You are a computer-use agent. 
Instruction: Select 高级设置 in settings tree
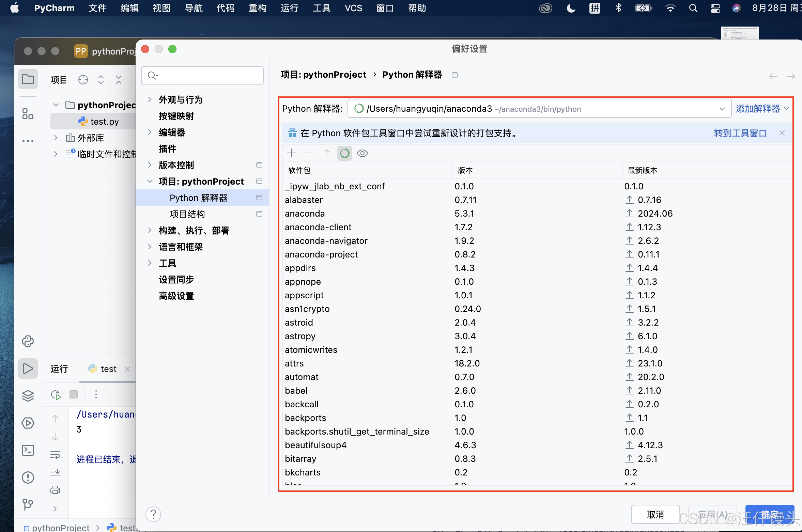[176, 296]
